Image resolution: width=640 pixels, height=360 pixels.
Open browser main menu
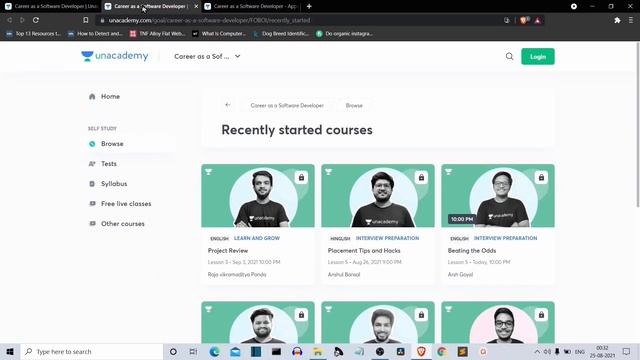point(631,20)
